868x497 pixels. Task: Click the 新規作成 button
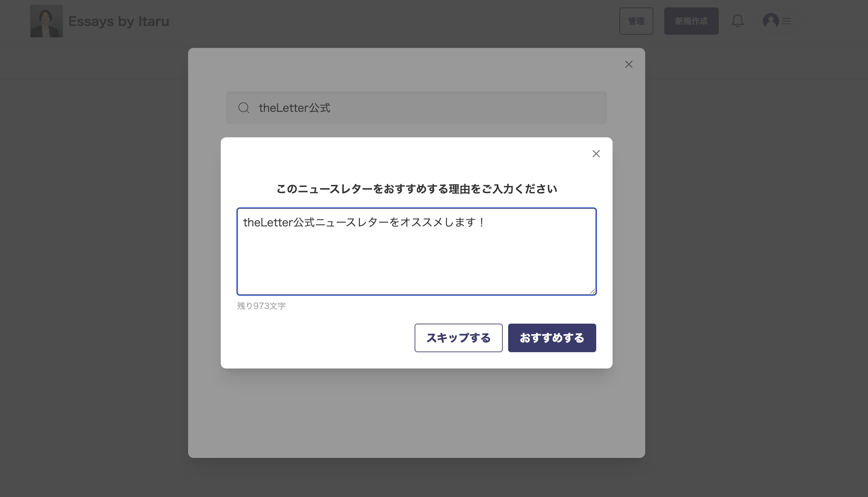coord(691,21)
